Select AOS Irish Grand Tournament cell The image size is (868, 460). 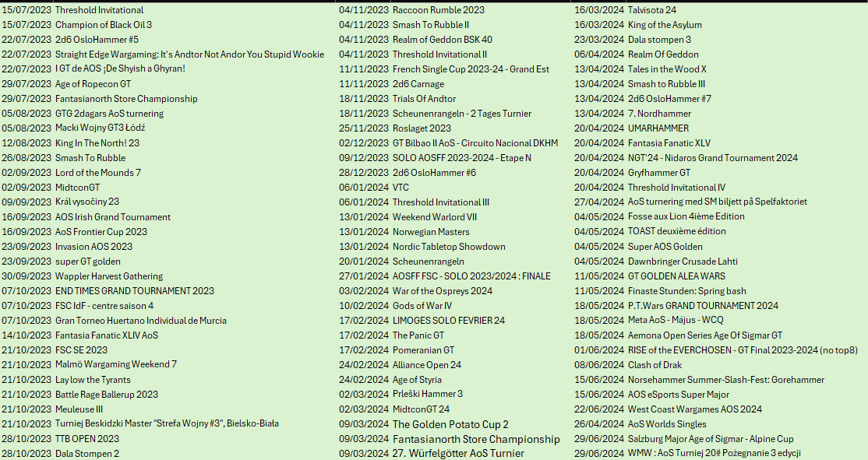pos(113,217)
